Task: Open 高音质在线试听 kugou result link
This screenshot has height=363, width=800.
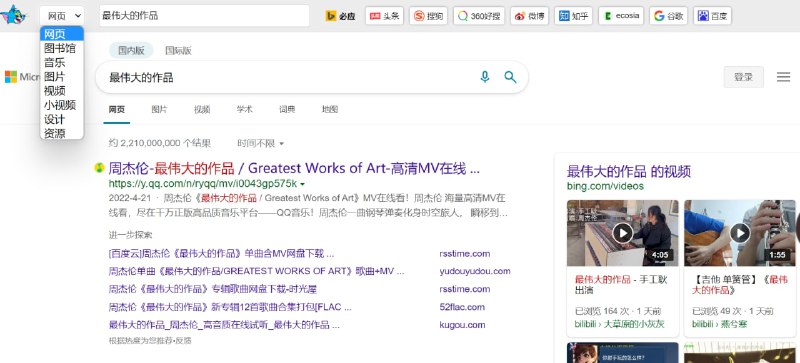Action: [x=224, y=325]
